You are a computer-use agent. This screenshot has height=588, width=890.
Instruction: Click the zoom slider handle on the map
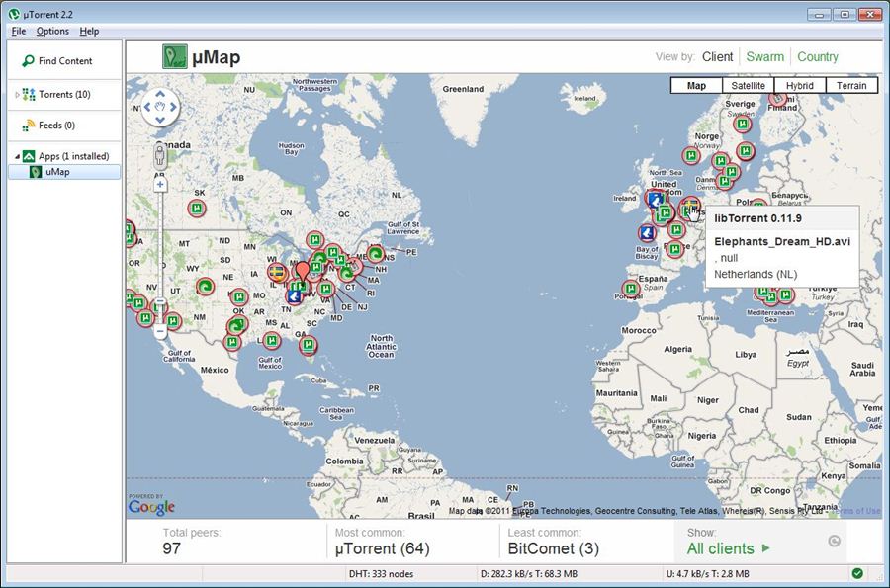point(160,302)
